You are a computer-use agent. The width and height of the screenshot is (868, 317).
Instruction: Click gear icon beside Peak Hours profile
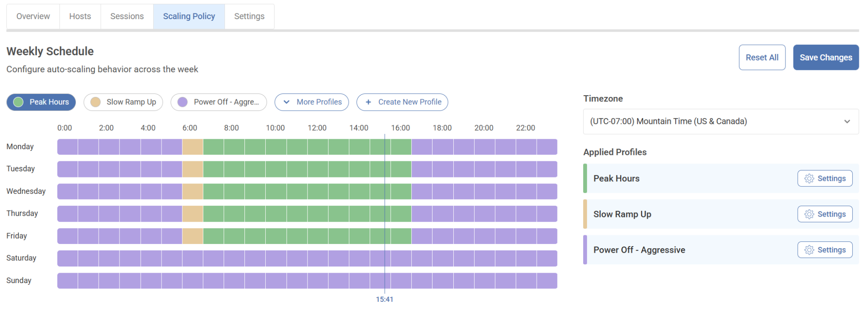pos(809,179)
